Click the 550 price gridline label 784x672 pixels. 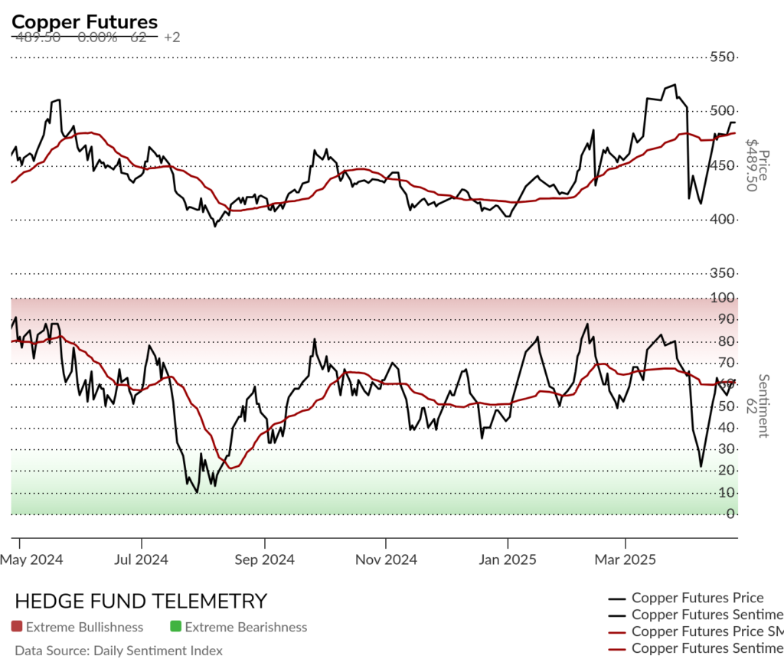click(x=722, y=57)
